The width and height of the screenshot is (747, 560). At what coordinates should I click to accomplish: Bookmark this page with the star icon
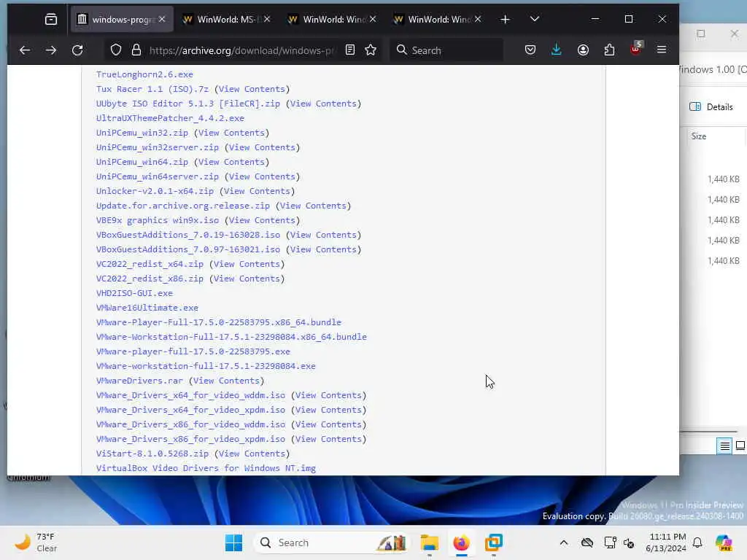pyautogui.click(x=371, y=50)
